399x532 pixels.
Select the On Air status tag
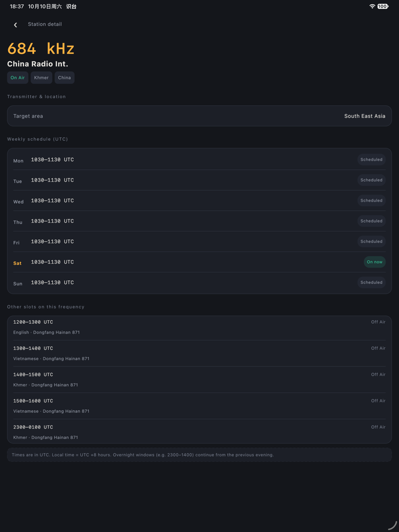click(x=17, y=78)
